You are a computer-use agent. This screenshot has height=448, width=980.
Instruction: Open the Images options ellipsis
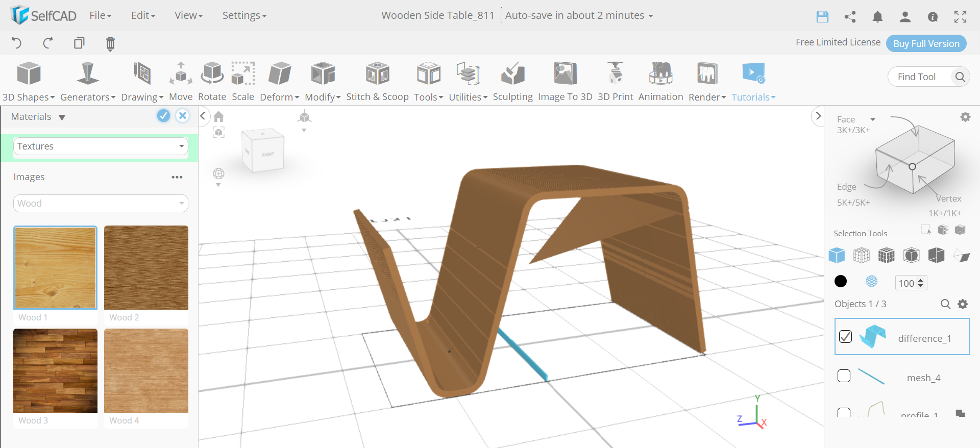pos(177,177)
